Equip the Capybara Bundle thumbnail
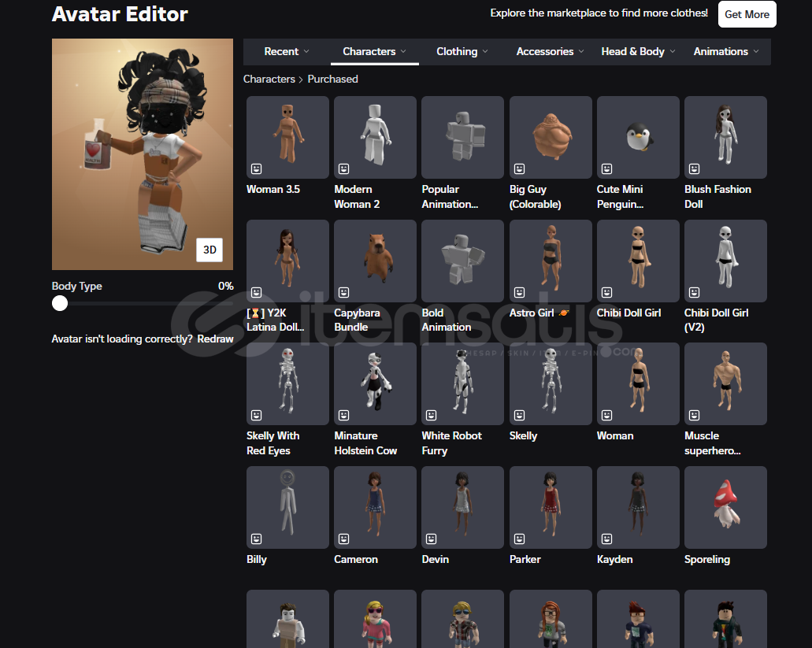This screenshot has height=648, width=812. coord(375,261)
